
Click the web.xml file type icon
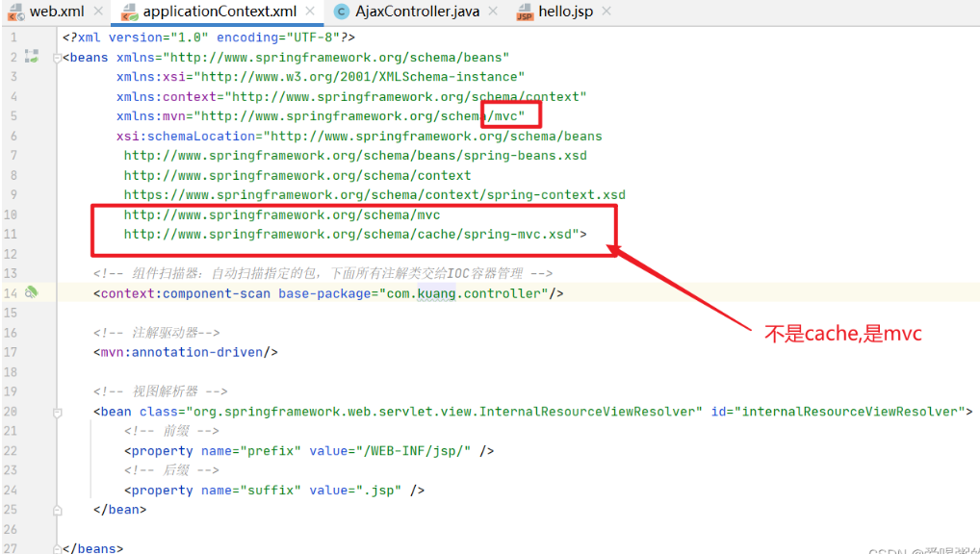coord(15,13)
